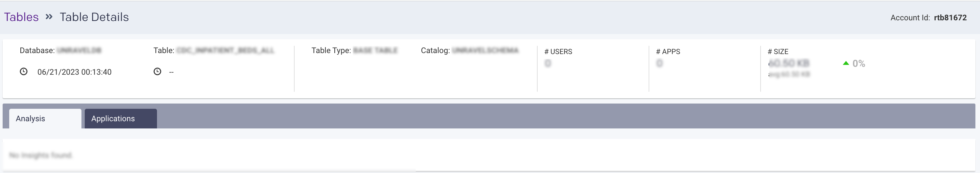Click the 0% size change percentage
This screenshot has width=980, height=173.
coord(858,64)
